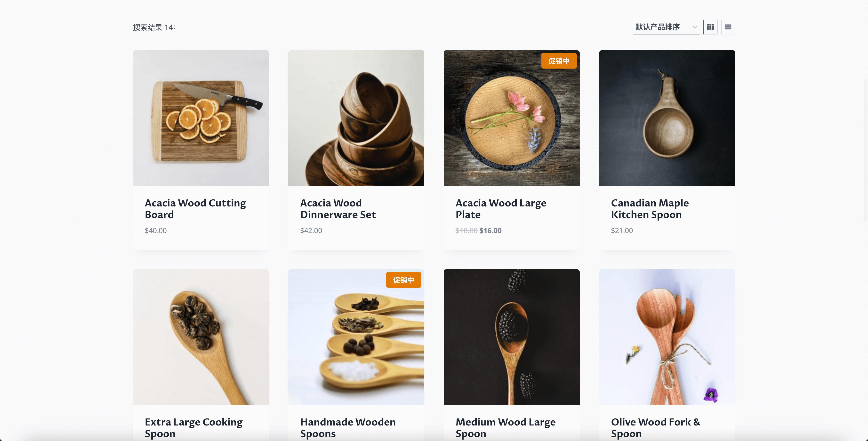Click the Acacia Wood Cutting Board title
The width and height of the screenshot is (868, 441).
coord(195,209)
